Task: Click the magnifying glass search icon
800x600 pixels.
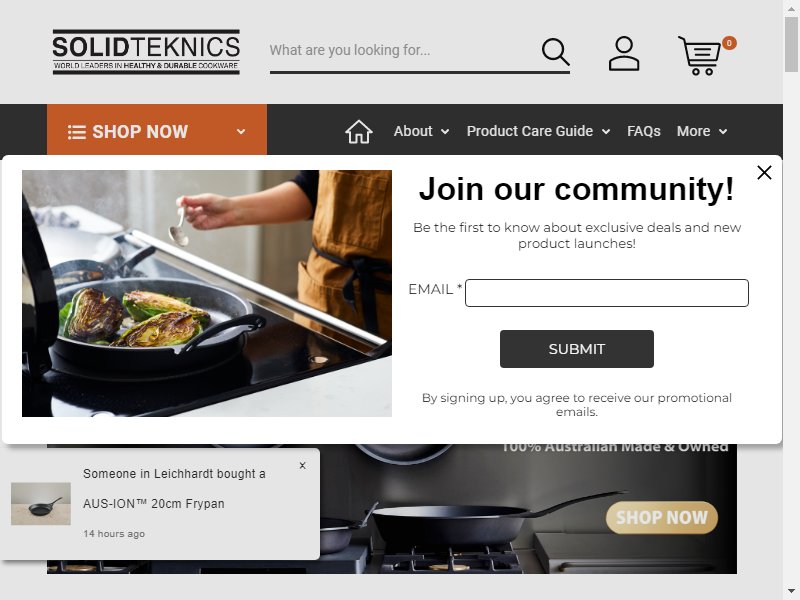Action: pyautogui.click(x=555, y=52)
